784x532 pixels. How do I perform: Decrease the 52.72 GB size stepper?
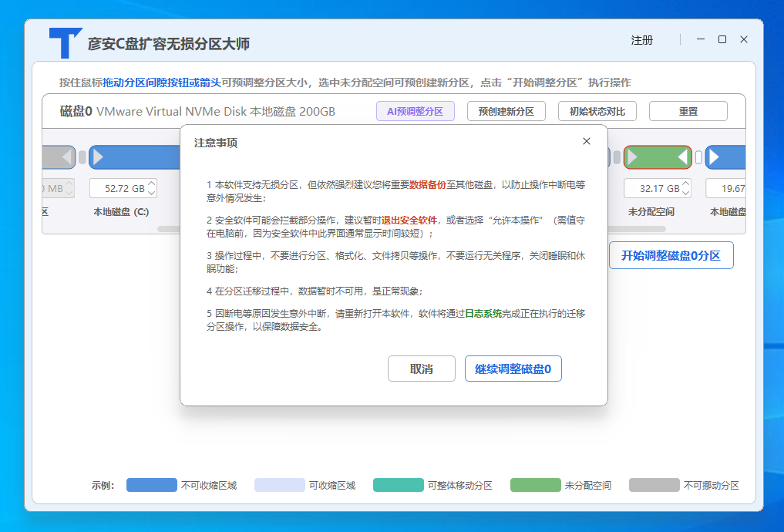click(x=152, y=193)
